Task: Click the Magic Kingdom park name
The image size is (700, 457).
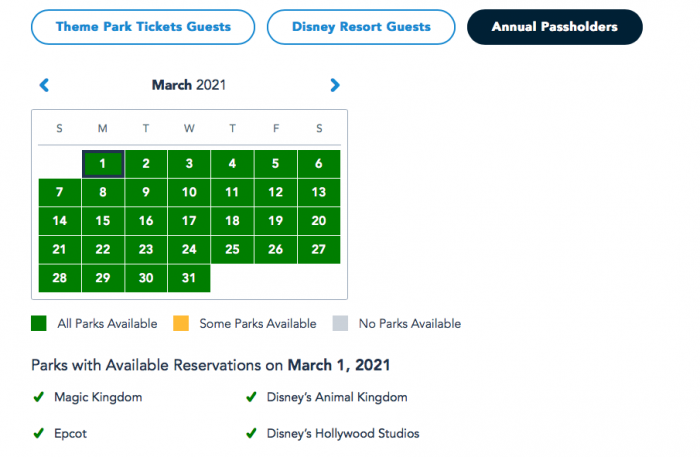Action: coord(99,397)
